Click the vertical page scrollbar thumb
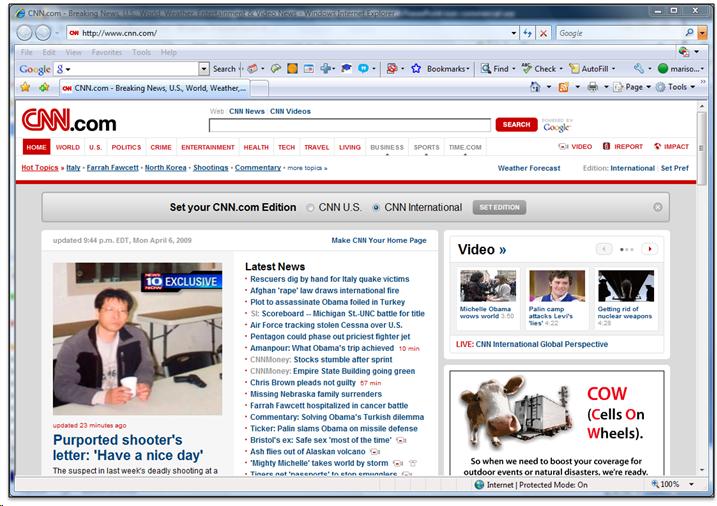This screenshot has height=506, width=717. (701, 147)
